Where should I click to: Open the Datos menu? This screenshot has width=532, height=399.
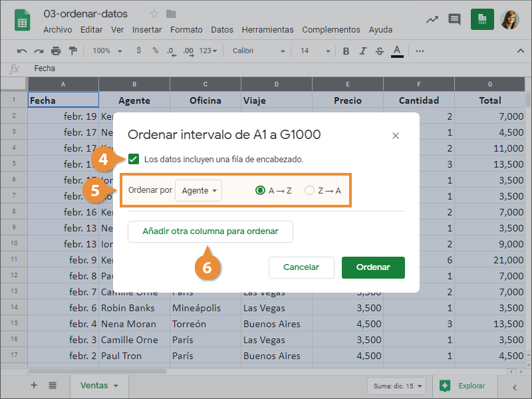click(222, 30)
